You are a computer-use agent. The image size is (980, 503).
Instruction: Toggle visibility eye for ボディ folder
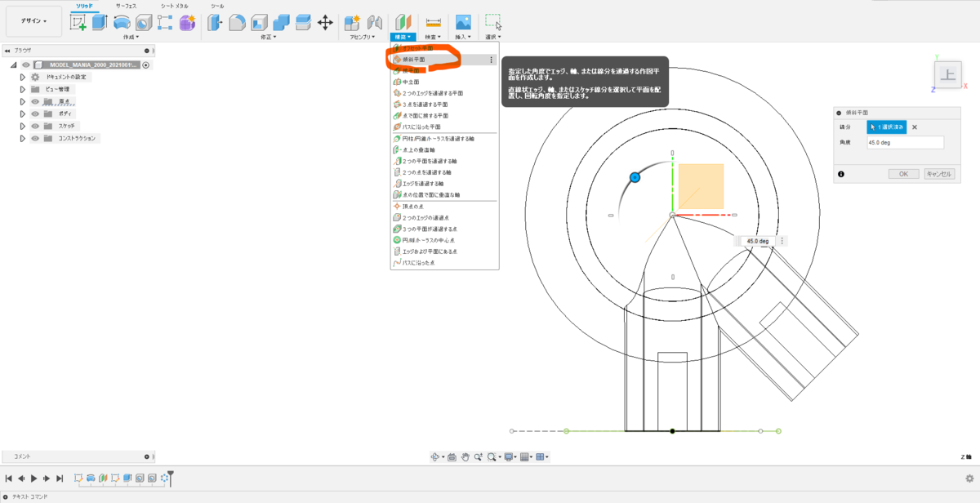pyautogui.click(x=35, y=114)
